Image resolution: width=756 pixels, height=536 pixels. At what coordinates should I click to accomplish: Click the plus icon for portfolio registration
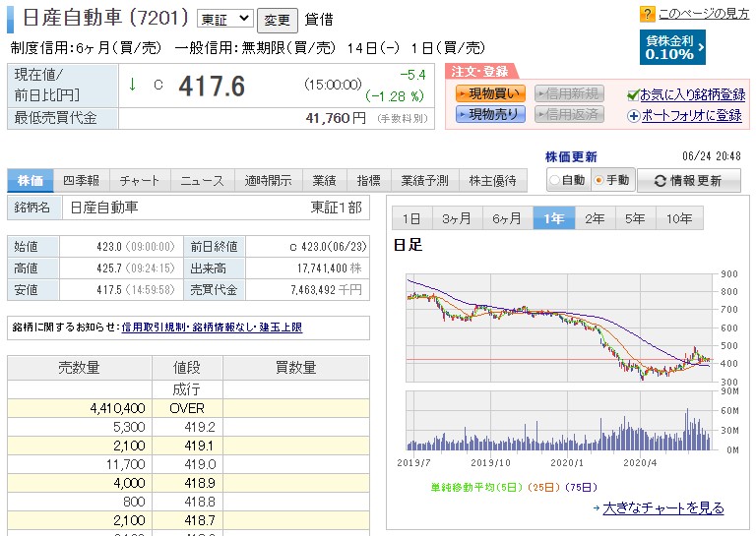(634, 116)
